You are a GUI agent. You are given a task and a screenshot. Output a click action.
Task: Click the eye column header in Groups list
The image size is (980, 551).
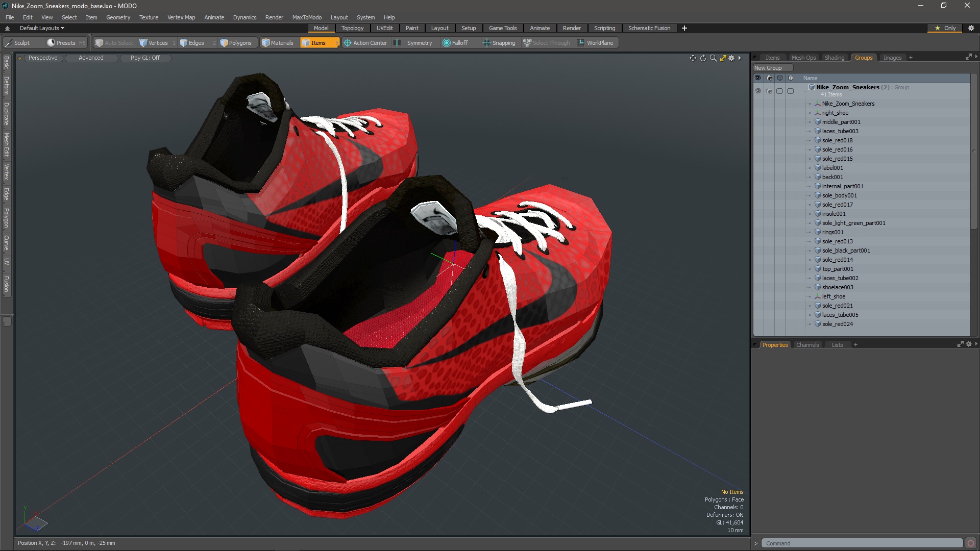(758, 78)
